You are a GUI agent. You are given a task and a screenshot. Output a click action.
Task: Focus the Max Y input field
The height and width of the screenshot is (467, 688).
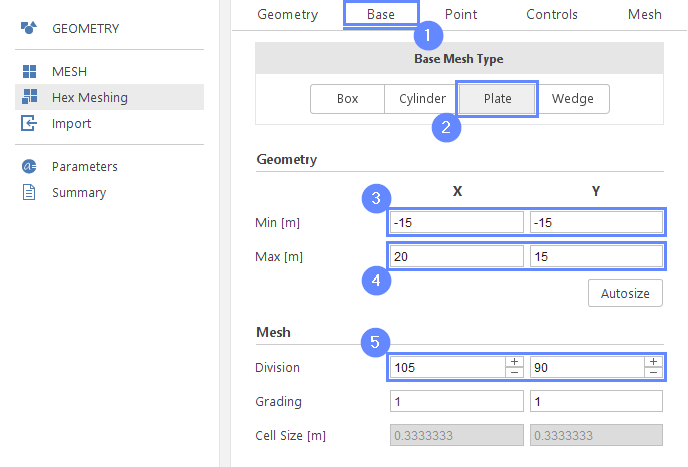[x=596, y=257]
